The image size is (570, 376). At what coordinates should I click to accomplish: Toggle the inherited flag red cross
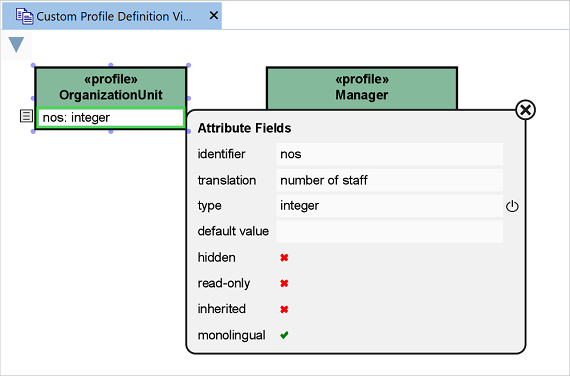pyautogui.click(x=284, y=309)
